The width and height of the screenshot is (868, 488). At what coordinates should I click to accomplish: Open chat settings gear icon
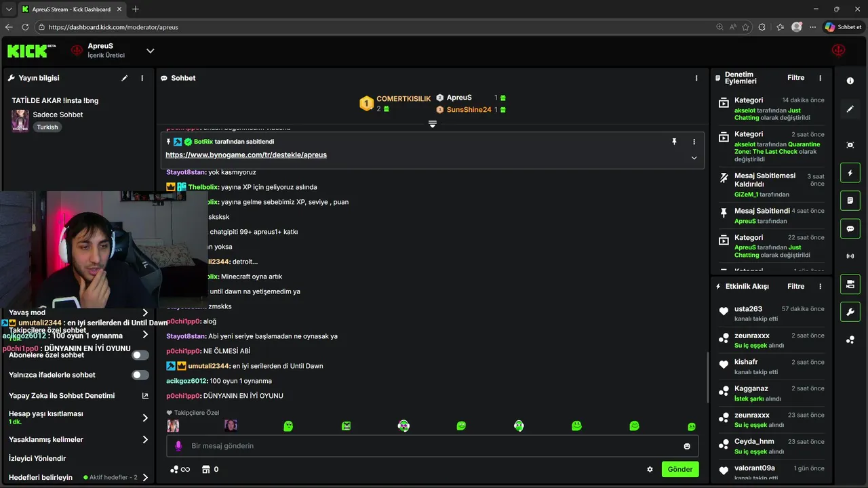650,469
